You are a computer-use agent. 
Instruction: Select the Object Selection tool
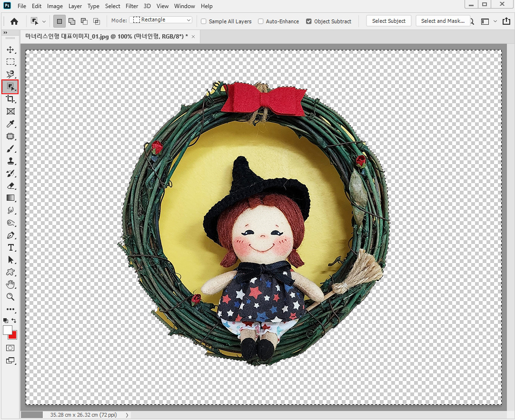coord(10,87)
